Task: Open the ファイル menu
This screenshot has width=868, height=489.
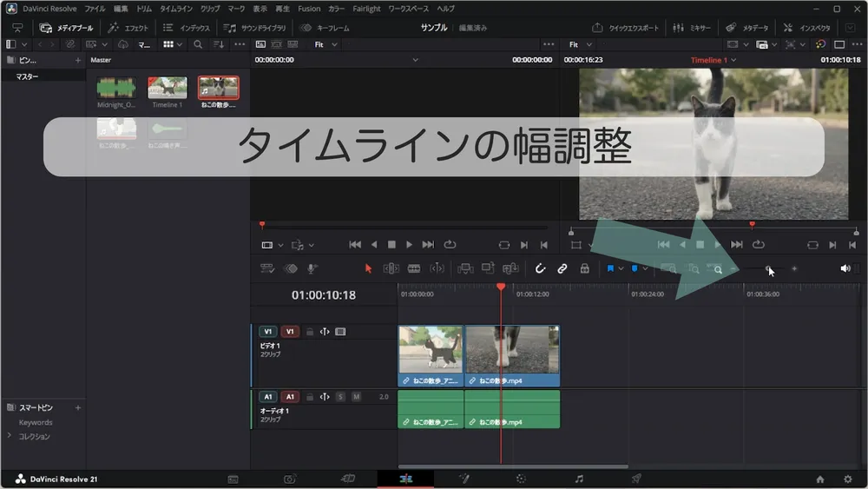Action: tap(95, 9)
